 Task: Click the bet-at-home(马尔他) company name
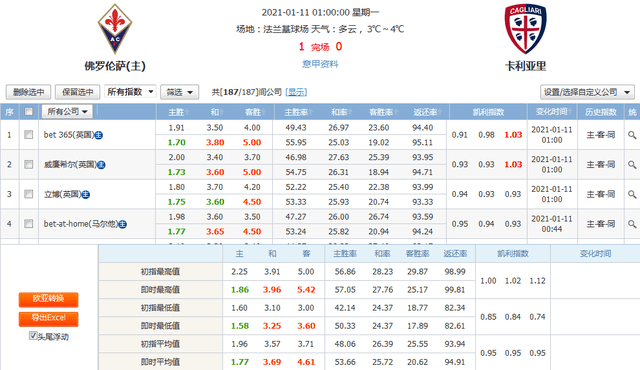tap(81, 224)
